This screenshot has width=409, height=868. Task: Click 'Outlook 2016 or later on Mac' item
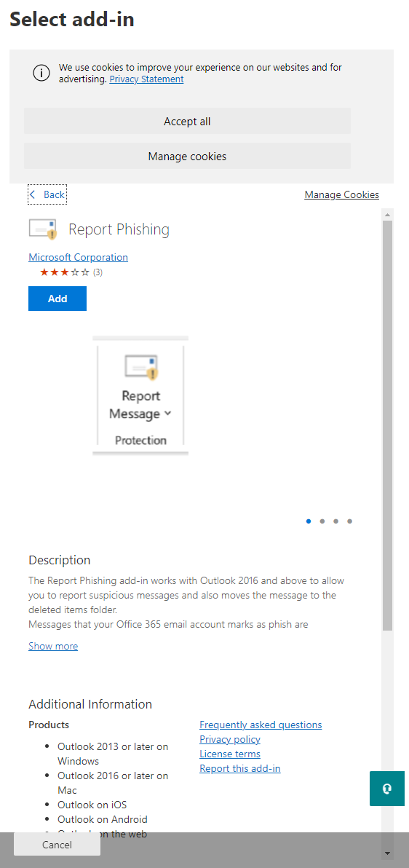113,783
